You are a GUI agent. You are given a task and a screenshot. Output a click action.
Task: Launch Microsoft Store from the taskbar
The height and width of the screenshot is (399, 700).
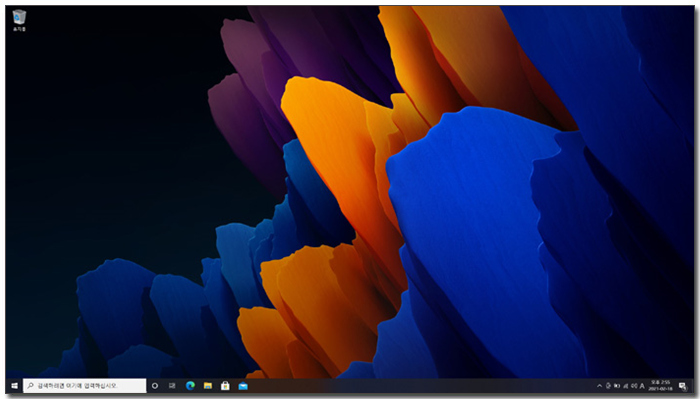(x=225, y=386)
